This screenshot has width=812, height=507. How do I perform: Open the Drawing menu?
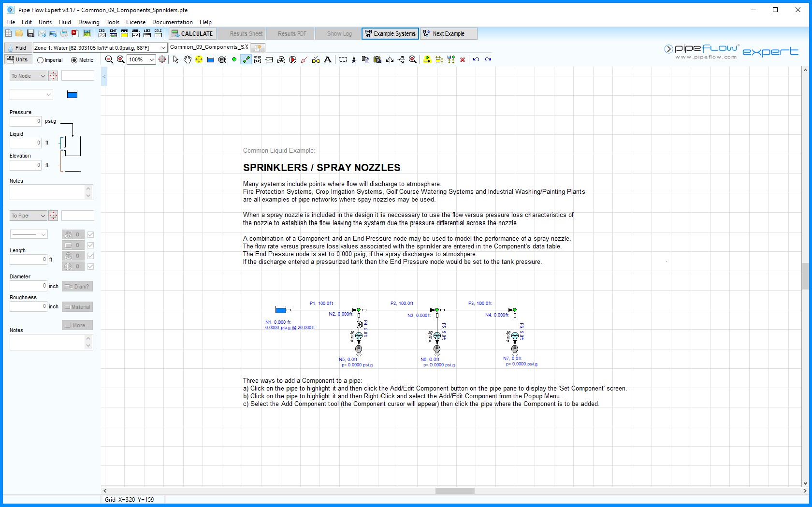[x=89, y=22]
